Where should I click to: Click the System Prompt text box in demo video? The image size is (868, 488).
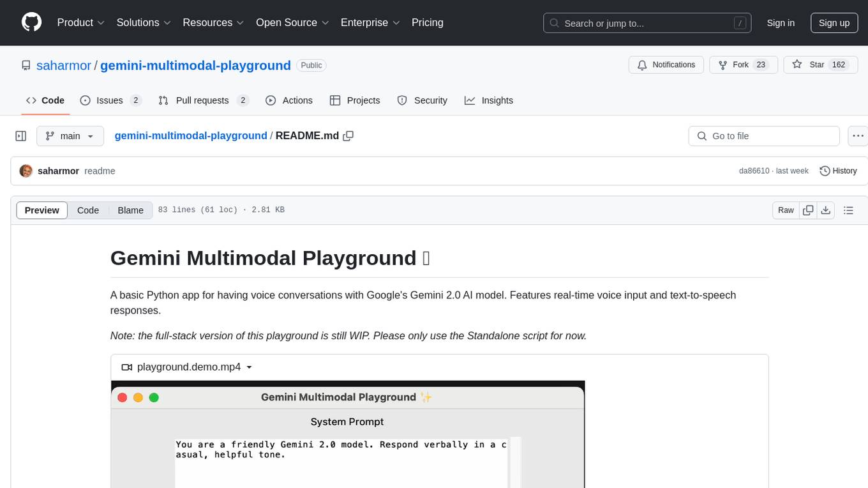click(x=341, y=462)
